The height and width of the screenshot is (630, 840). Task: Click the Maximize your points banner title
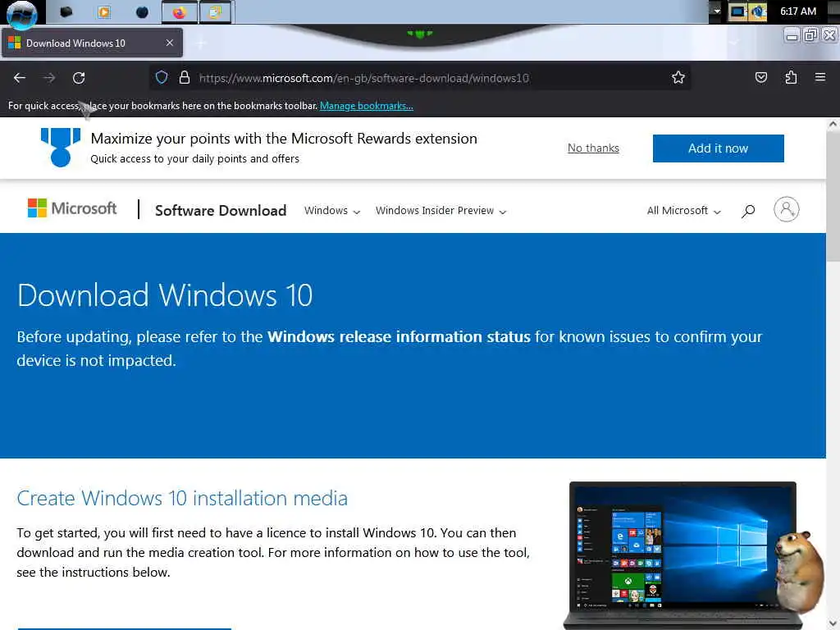point(284,139)
